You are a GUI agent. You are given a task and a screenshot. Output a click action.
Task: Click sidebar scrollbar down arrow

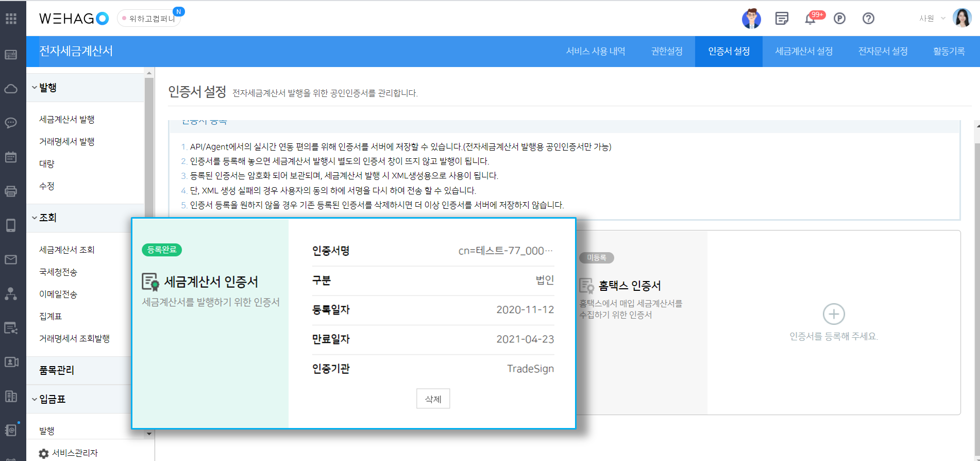pyautogui.click(x=149, y=434)
